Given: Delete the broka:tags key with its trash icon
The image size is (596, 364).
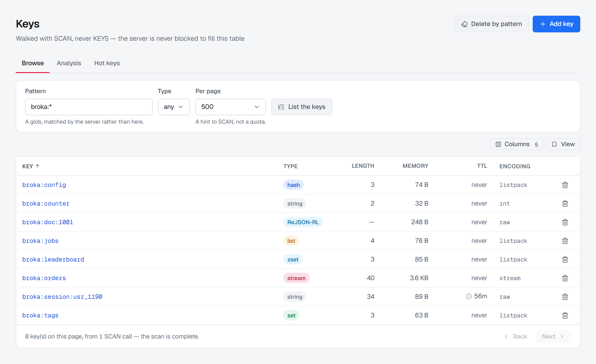Looking at the screenshot, I should [565, 315].
